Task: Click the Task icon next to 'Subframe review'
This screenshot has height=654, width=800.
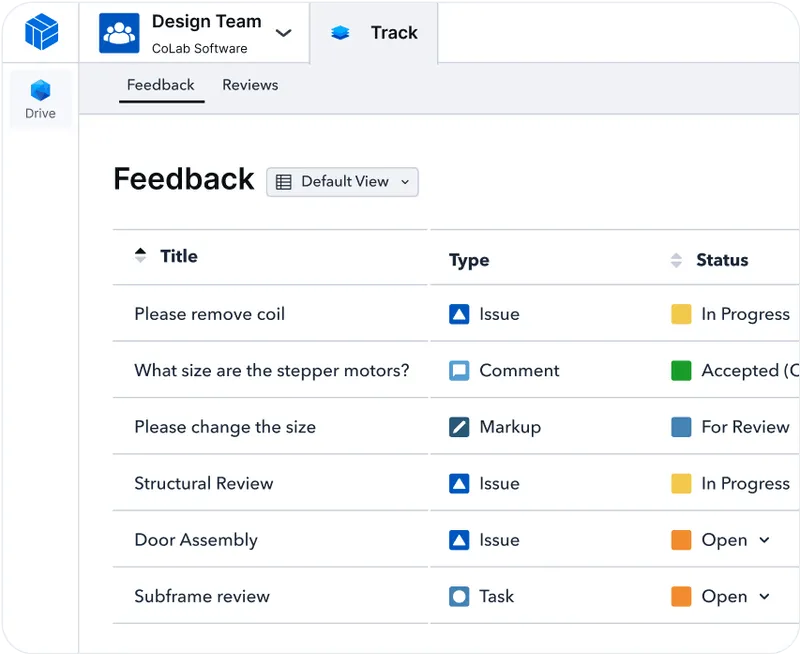Action: (x=459, y=596)
